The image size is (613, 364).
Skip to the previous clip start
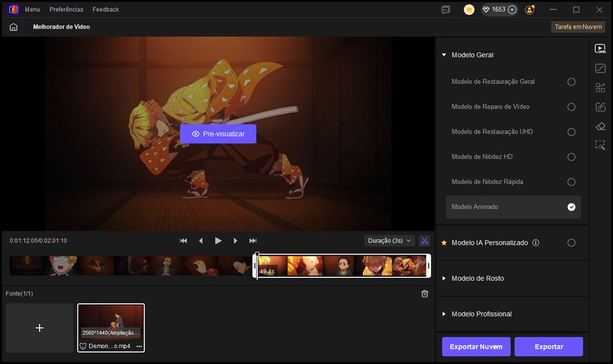184,241
